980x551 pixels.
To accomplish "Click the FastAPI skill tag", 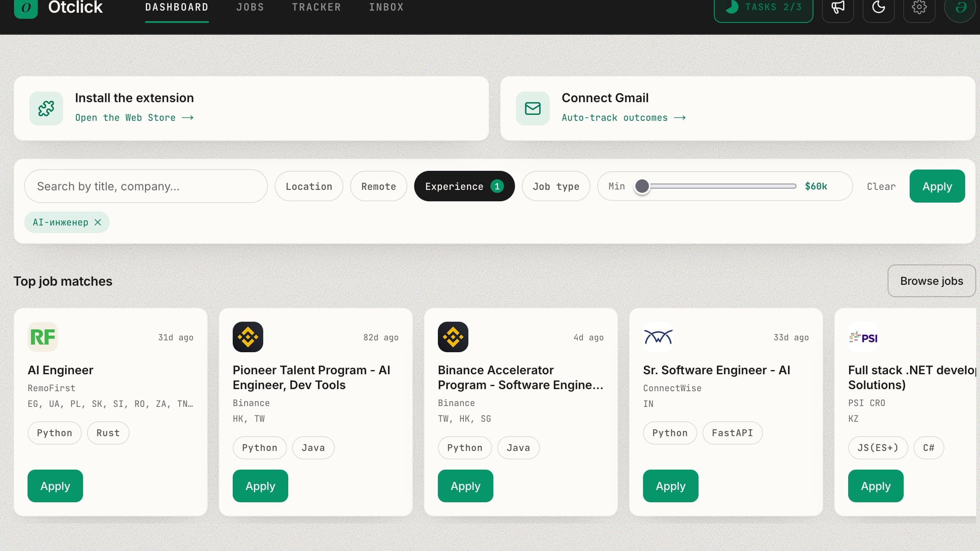I will click(732, 433).
